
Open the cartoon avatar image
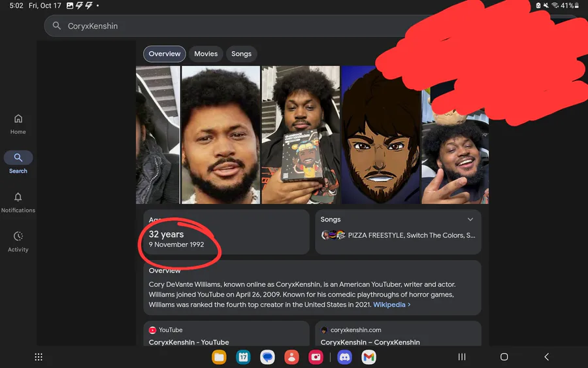click(x=381, y=135)
